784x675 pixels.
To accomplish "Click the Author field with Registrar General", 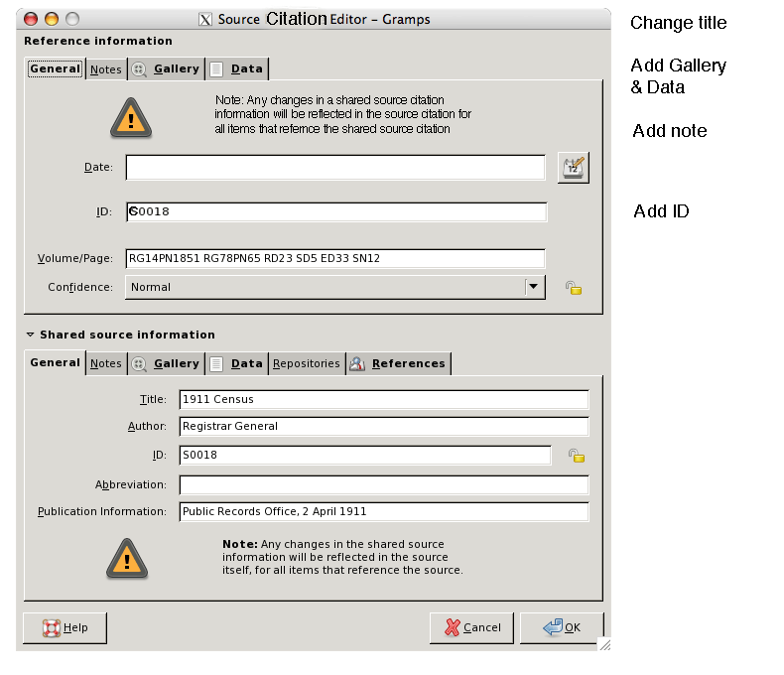I will (384, 427).
